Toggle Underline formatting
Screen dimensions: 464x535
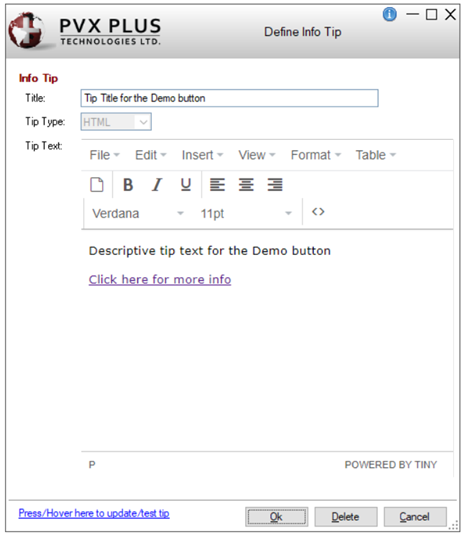click(186, 185)
